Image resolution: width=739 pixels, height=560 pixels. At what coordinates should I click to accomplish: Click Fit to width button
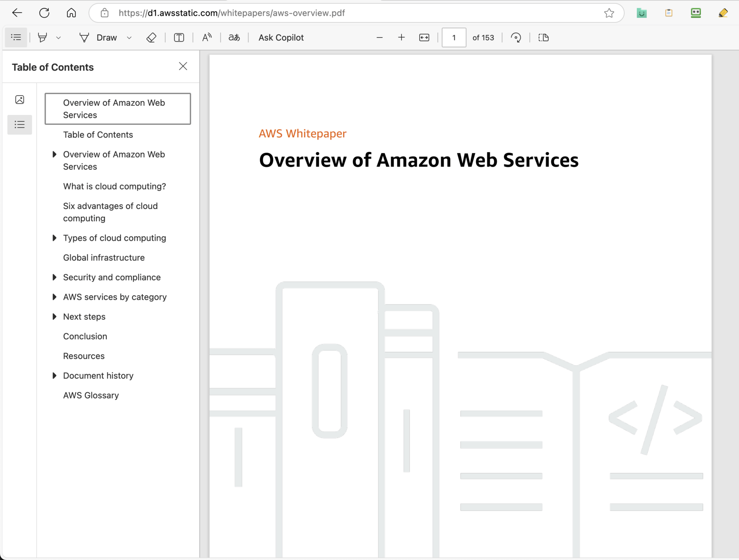tap(424, 37)
